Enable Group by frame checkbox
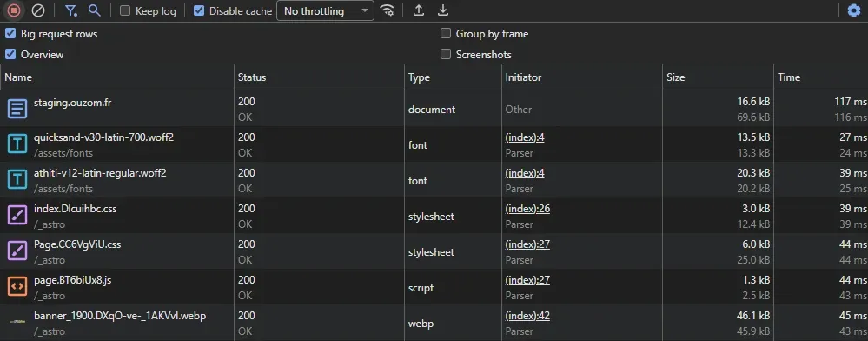The width and height of the screenshot is (868, 341). pyautogui.click(x=446, y=33)
